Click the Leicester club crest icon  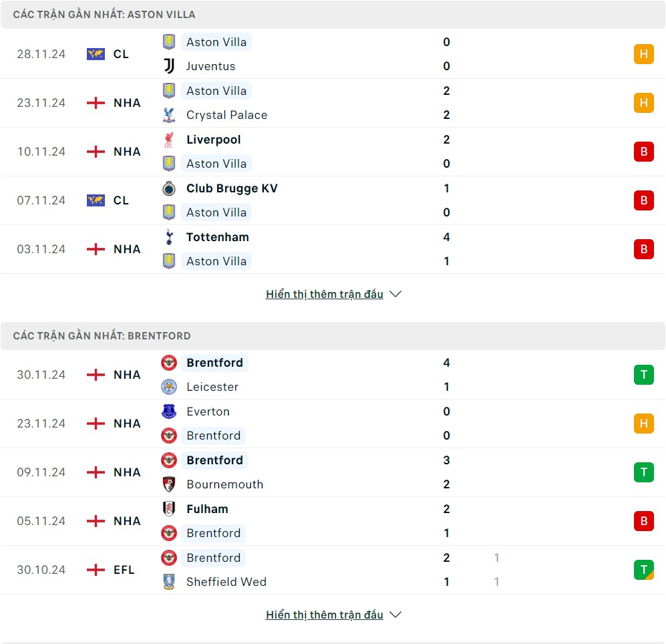[x=169, y=387]
